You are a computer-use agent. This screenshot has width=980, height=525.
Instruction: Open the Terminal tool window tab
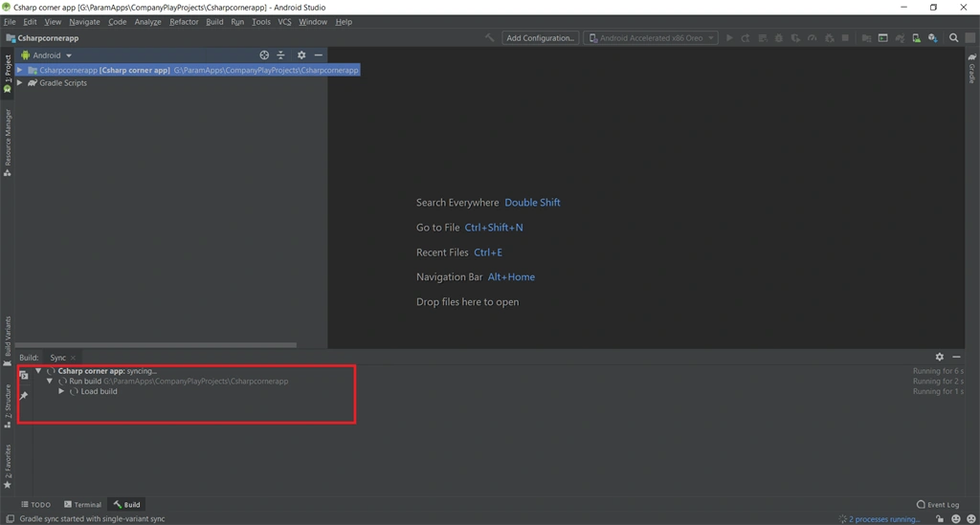[x=82, y=504]
